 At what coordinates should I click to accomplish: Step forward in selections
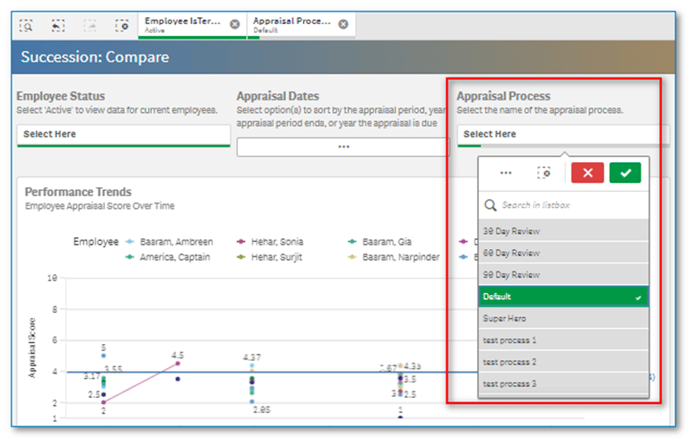[x=90, y=26]
